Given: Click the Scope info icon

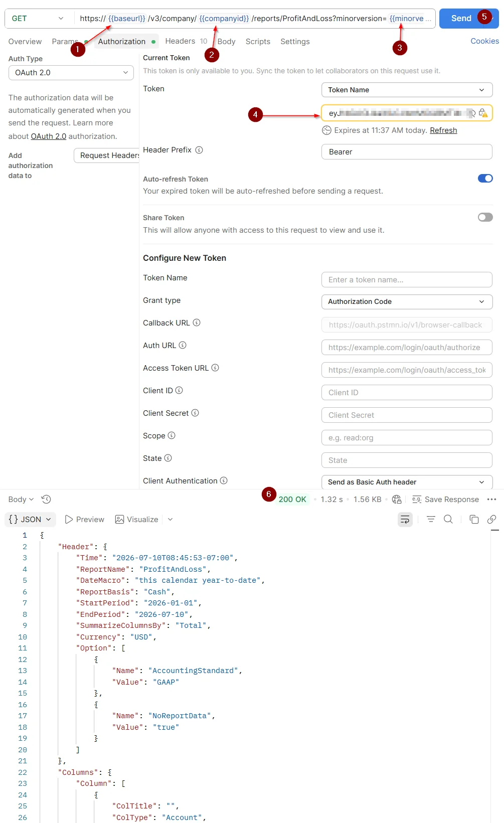Looking at the screenshot, I should point(172,435).
